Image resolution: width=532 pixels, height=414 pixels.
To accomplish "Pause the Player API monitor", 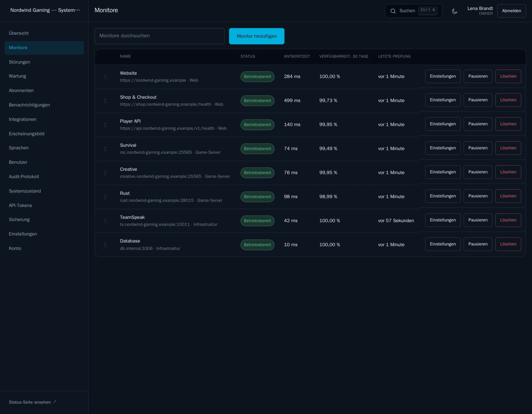I will (478, 124).
